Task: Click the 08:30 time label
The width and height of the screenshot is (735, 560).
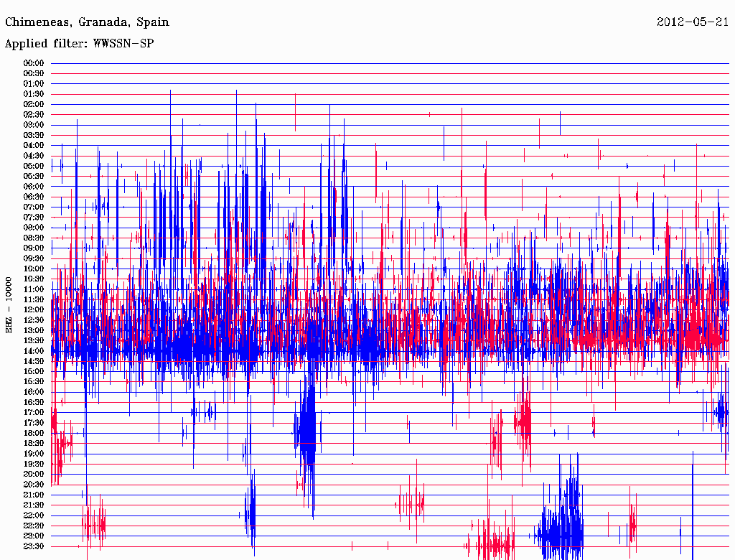Action: point(34,238)
